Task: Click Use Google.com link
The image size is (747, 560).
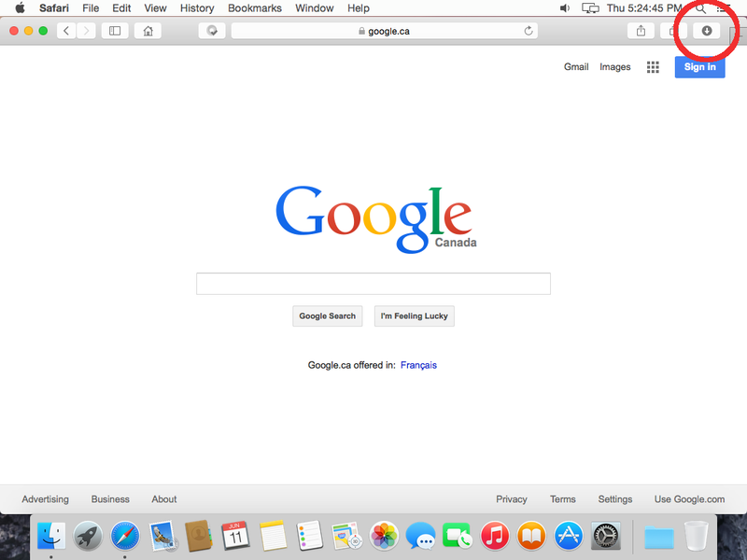Action: (x=689, y=499)
